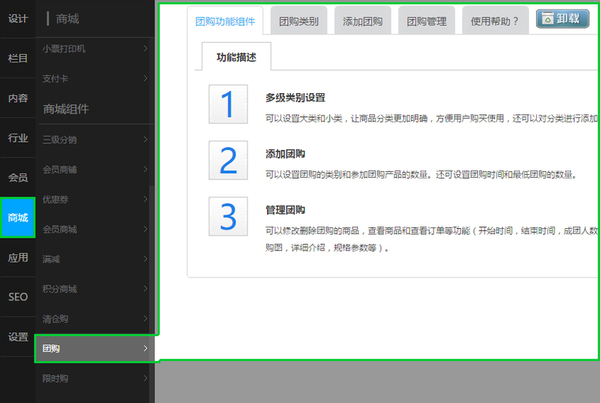Switch to 团购管理 tab

[427, 21]
